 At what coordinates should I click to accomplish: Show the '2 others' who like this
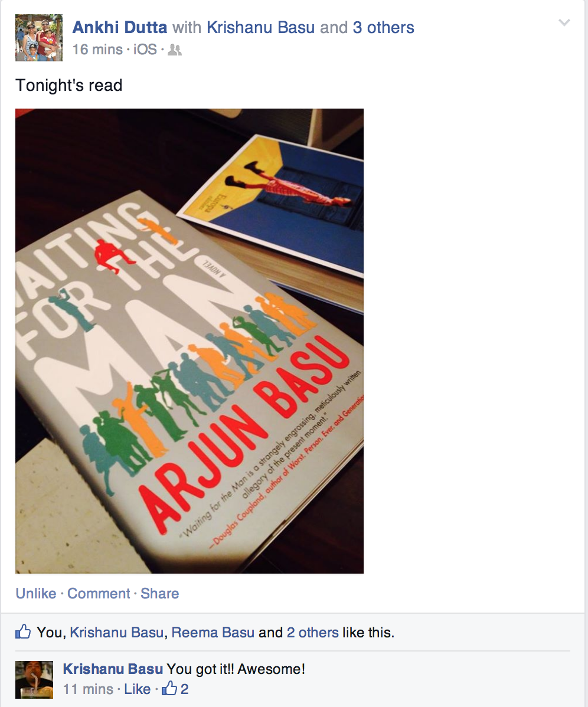point(312,632)
